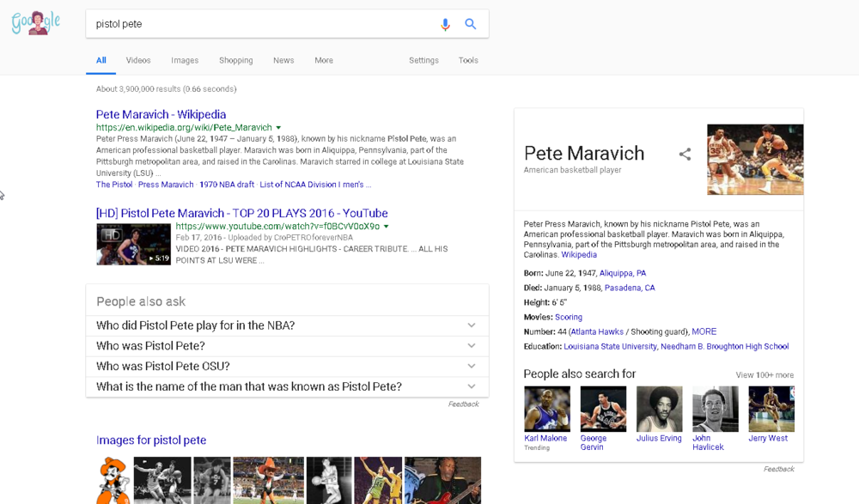Screen dimensions: 859x504
Task: Open the Tools menu
Action: (x=468, y=61)
